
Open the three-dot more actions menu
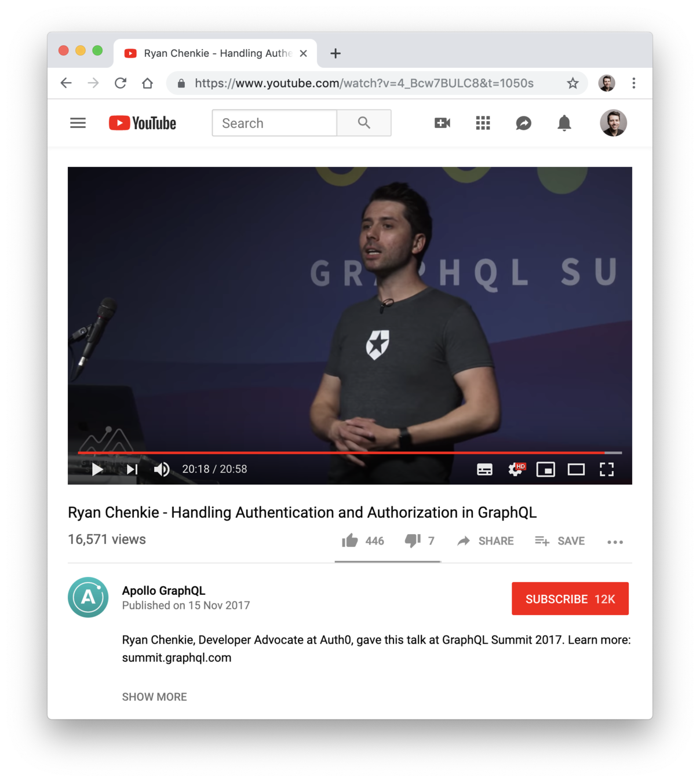[615, 542]
